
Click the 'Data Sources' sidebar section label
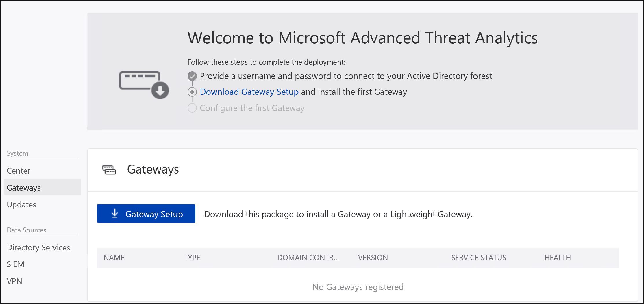(27, 230)
